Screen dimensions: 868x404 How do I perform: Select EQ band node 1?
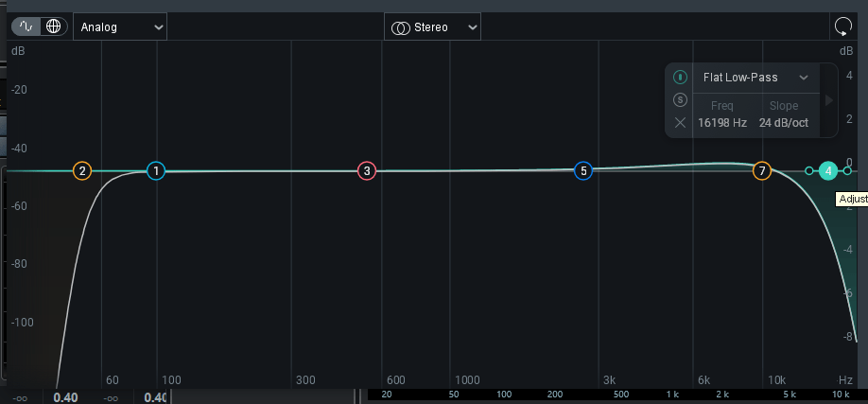coord(156,171)
